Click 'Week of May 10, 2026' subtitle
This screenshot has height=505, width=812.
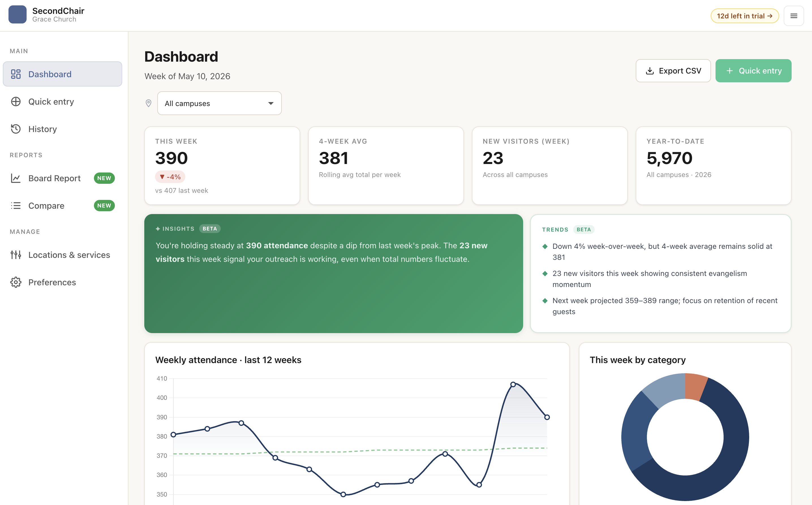[188, 76]
